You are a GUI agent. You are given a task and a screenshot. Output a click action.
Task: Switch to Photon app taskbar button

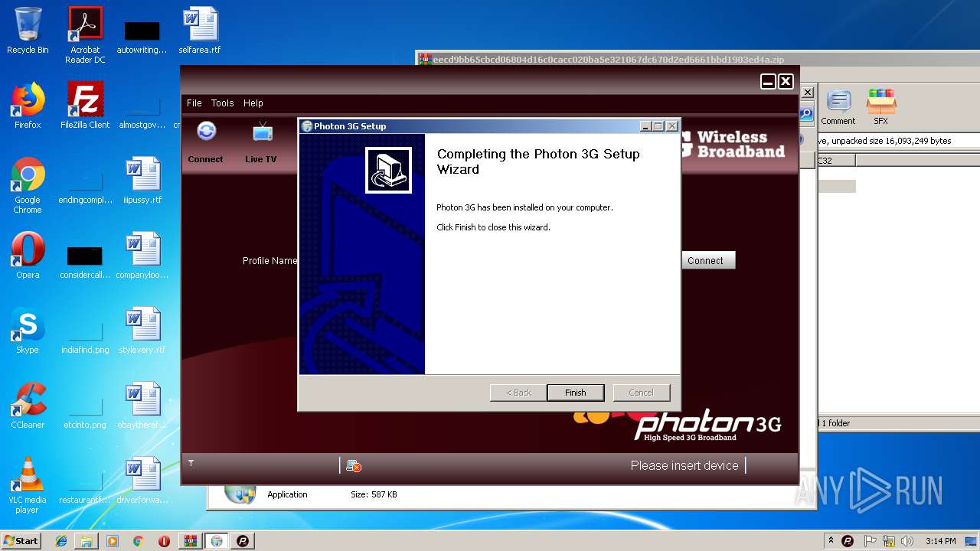click(243, 541)
